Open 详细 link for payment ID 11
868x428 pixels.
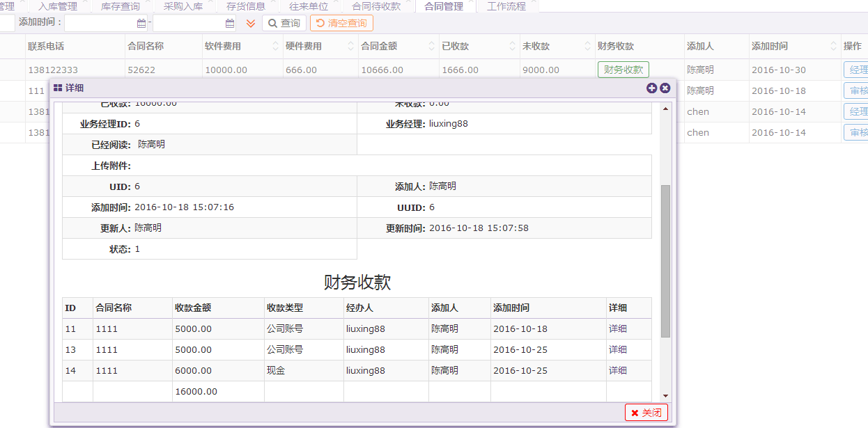pos(617,328)
